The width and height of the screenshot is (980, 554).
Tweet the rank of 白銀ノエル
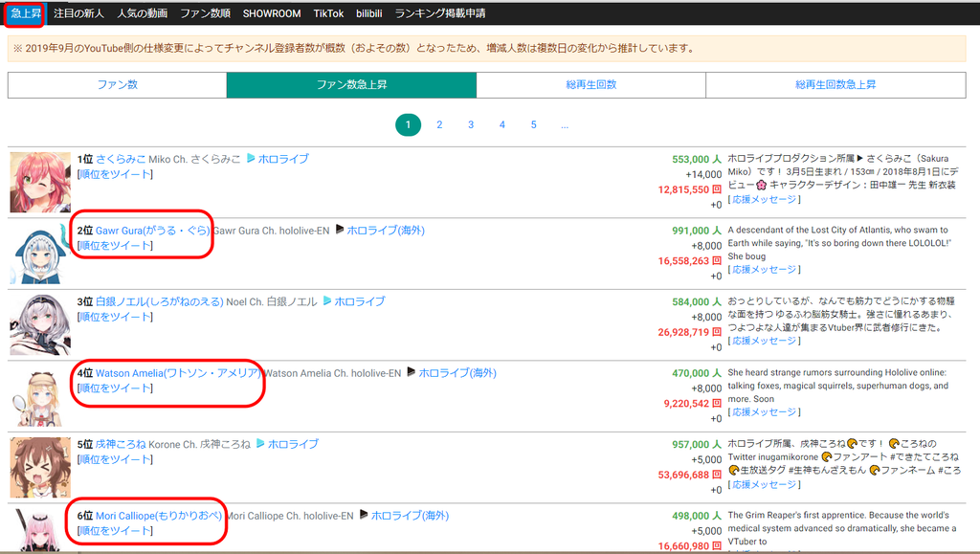coord(115,317)
